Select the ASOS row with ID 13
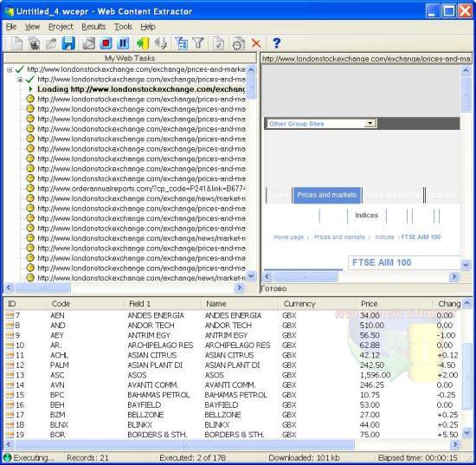 pos(232,375)
